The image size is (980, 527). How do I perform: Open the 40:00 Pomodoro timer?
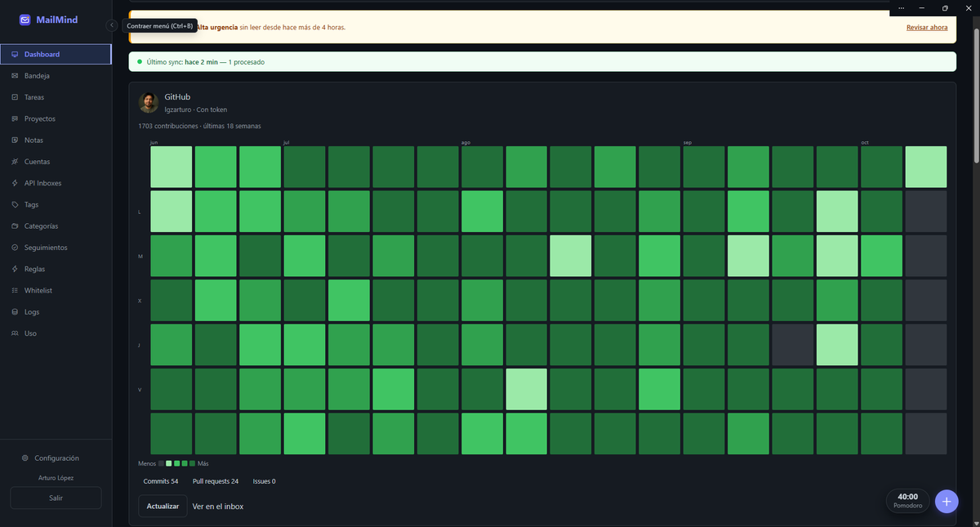click(x=907, y=501)
